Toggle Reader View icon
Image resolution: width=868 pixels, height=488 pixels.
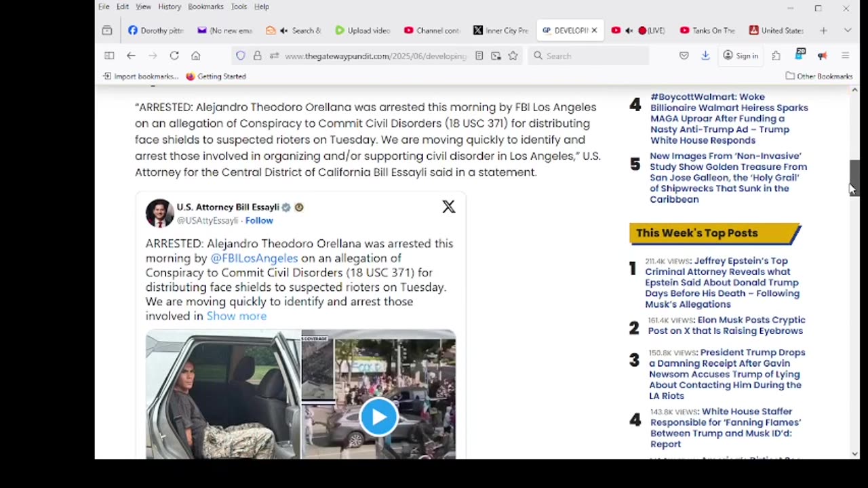point(479,56)
